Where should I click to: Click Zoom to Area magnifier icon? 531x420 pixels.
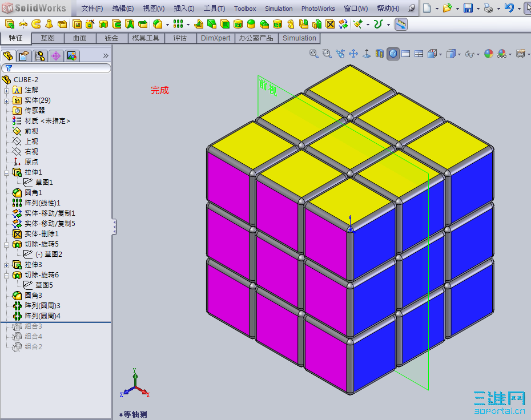pyautogui.click(x=327, y=54)
